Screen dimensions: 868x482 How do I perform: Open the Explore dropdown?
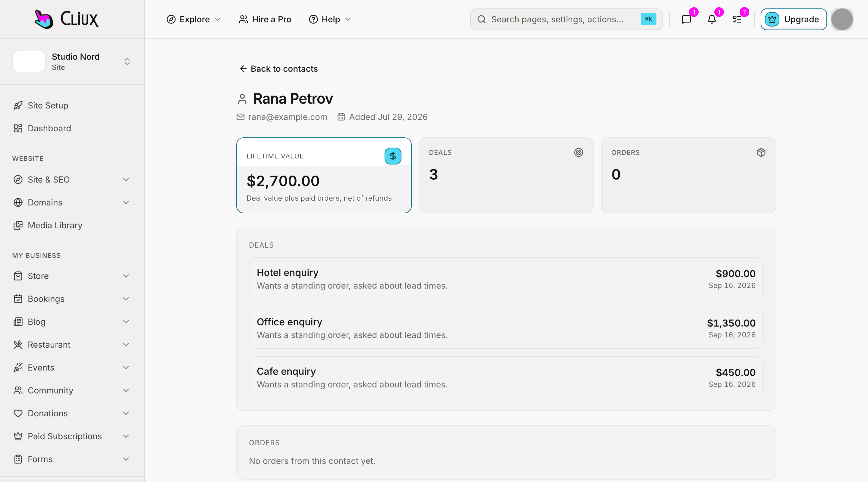(x=193, y=19)
